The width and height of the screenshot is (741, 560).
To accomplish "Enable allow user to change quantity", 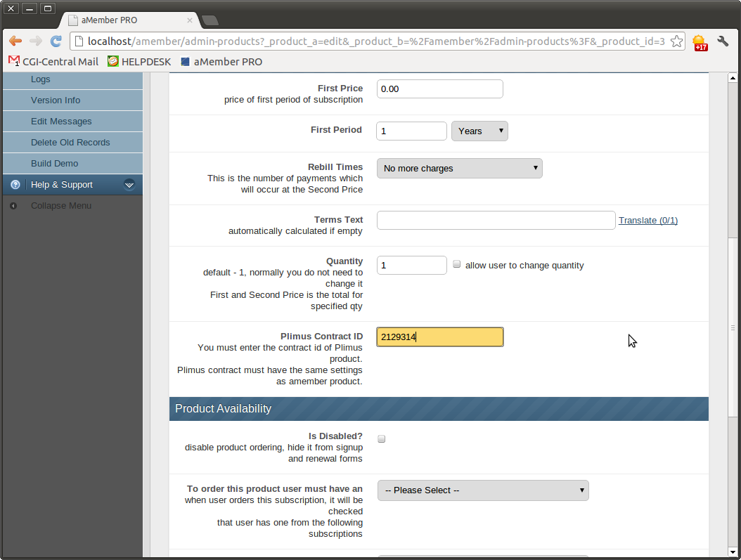I will pos(457,265).
